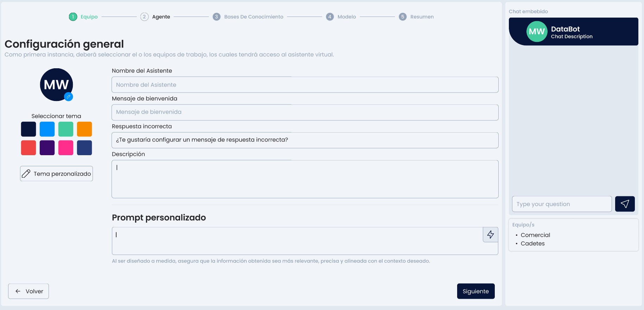Image resolution: width=644 pixels, height=310 pixels.
Task: Choose the light blue theme color
Action: point(47,129)
